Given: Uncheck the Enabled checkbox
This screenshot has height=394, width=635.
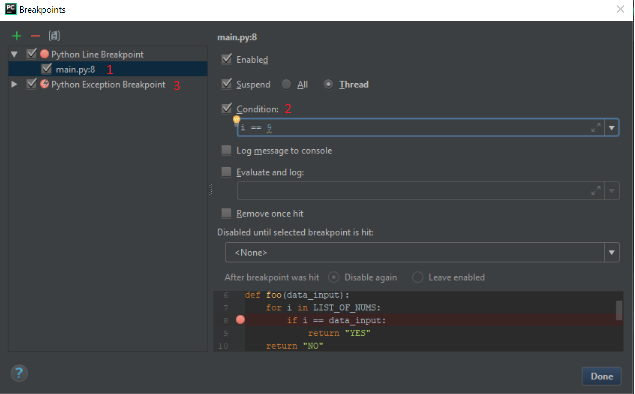Looking at the screenshot, I should click(227, 59).
